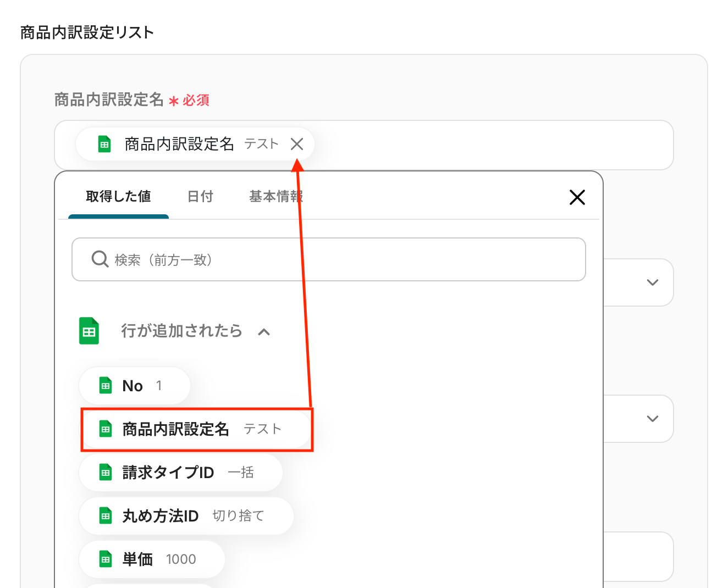The image size is (728, 588).
Task: Collapse the 行が追加されたら section
Action: pyautogui.click(x=264, y=331)
